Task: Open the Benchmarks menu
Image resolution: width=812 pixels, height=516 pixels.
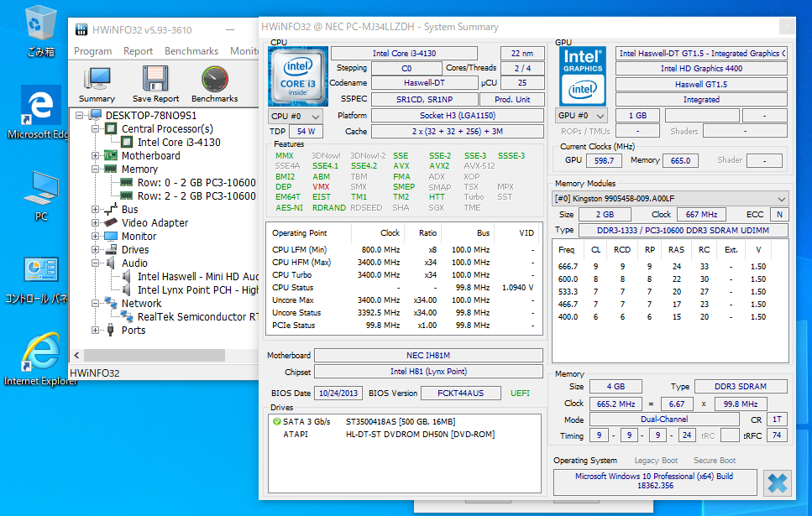Action: click(x=191, y=51)
